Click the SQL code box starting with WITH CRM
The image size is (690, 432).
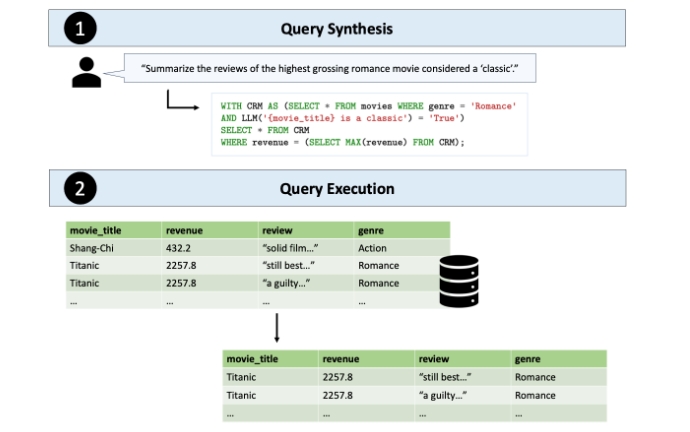(x=367, y=123)
